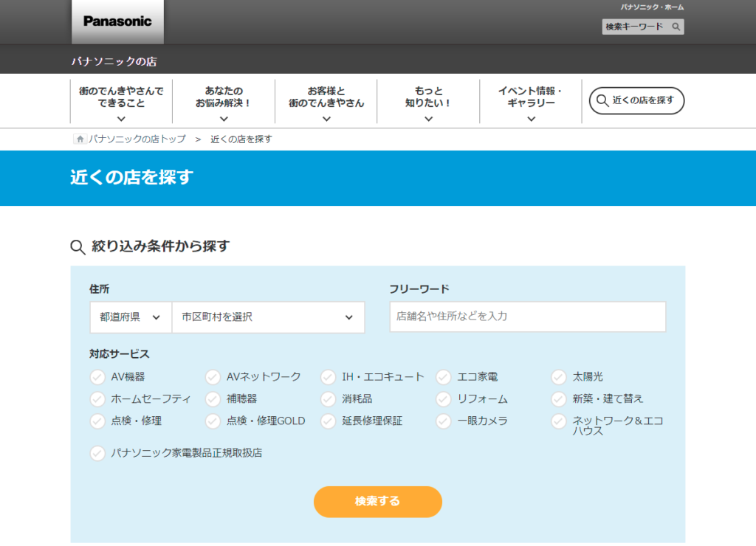Toggle the パナソニック家電製品正規取扱店 checkbox
The height and width of the screenshot is (546, 756).
click(97, 453)
